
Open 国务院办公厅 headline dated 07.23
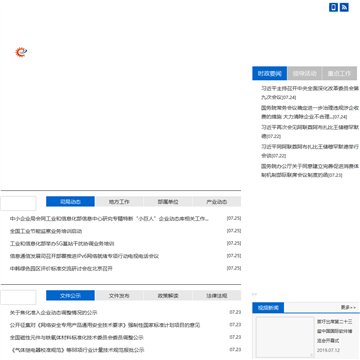(310, 170)
